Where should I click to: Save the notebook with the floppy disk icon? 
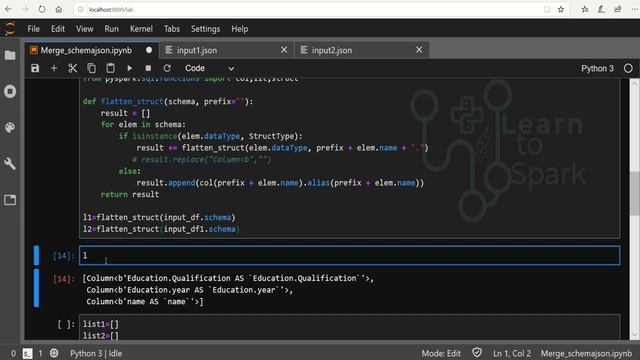35,68
